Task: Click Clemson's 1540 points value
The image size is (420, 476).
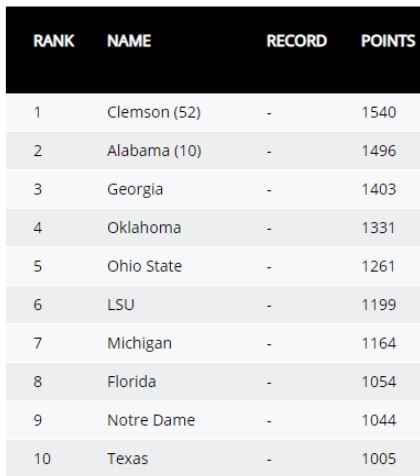Action: tap(379, 112)
